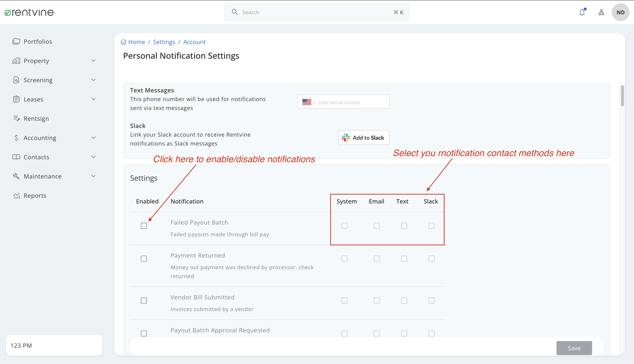Enable Slack notifications for Vendor Bill Submitted

(x=431, y=300)
